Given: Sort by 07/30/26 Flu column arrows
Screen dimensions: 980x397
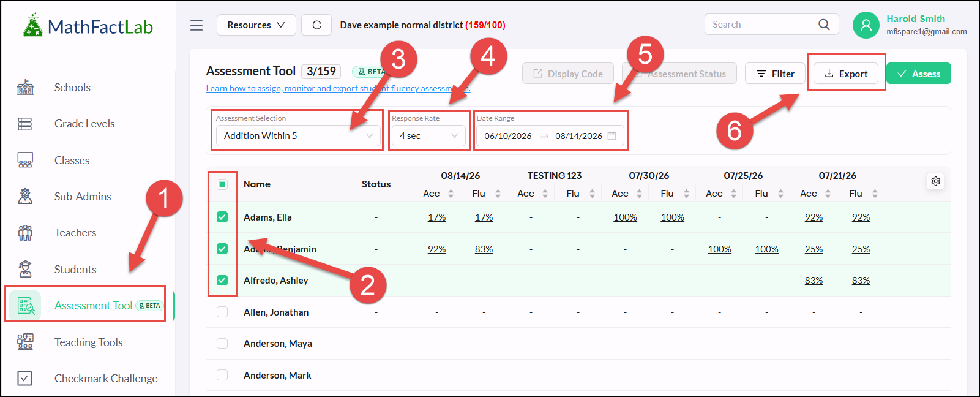Looking at the screenshot, I should click(687, 194).
